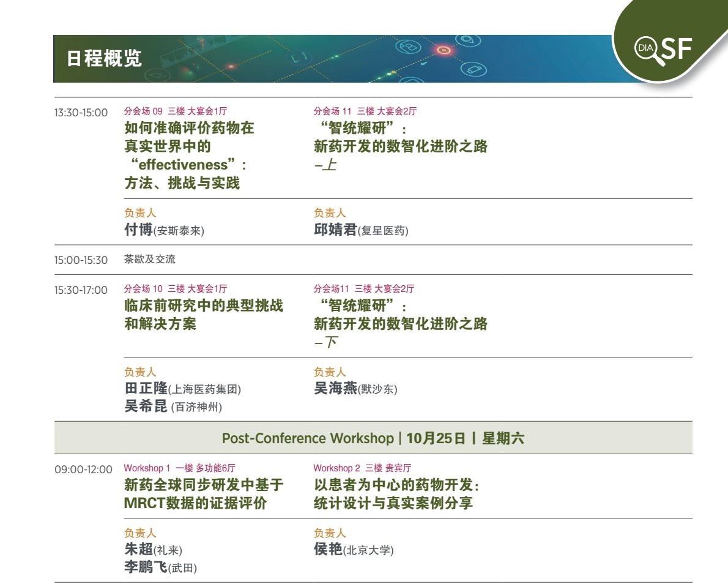Select the 13:30-15:00 time slot label
728x584 pixels.
(x=81, y=113)
